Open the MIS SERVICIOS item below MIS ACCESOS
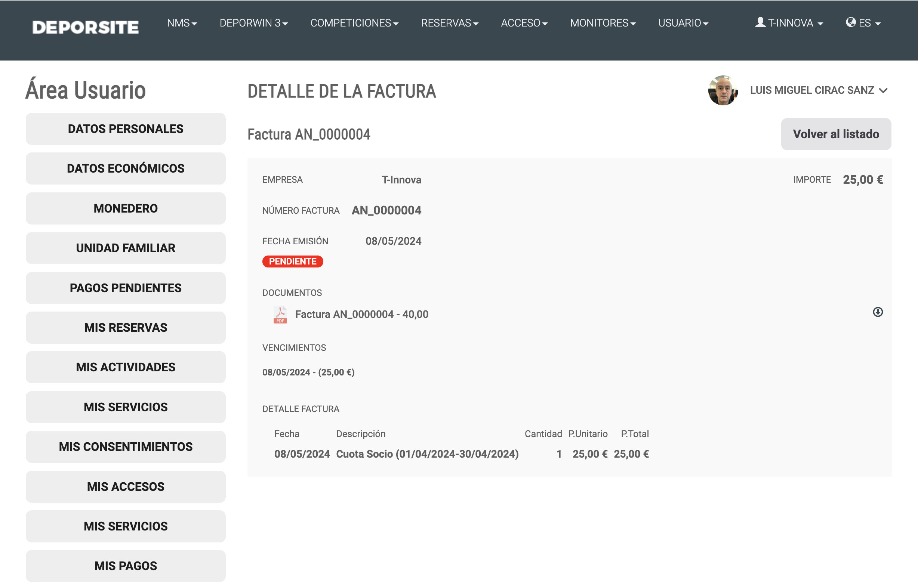The width and height of the screenshot is (918, 588). [x=126, y=526]
